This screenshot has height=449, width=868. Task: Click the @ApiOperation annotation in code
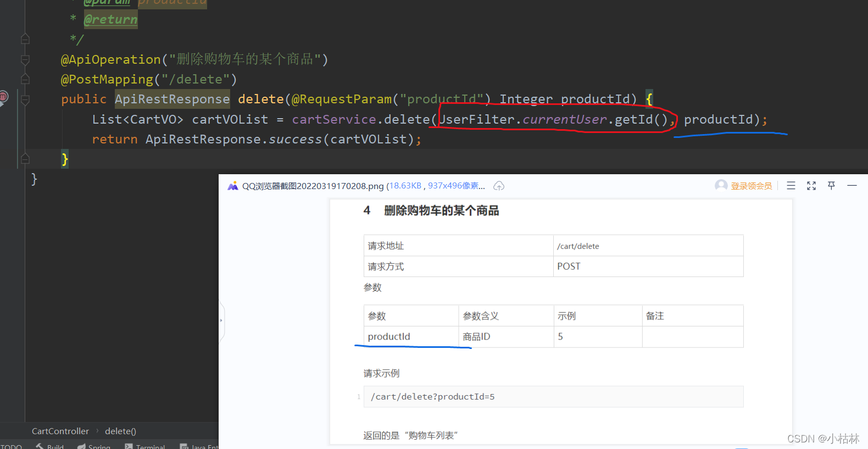(x=110, y=59)
